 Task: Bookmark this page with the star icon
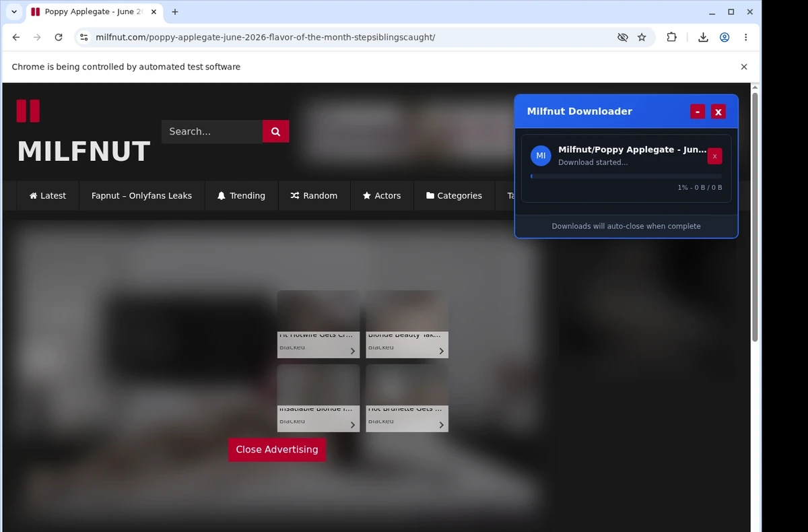[x=642, y=37]
